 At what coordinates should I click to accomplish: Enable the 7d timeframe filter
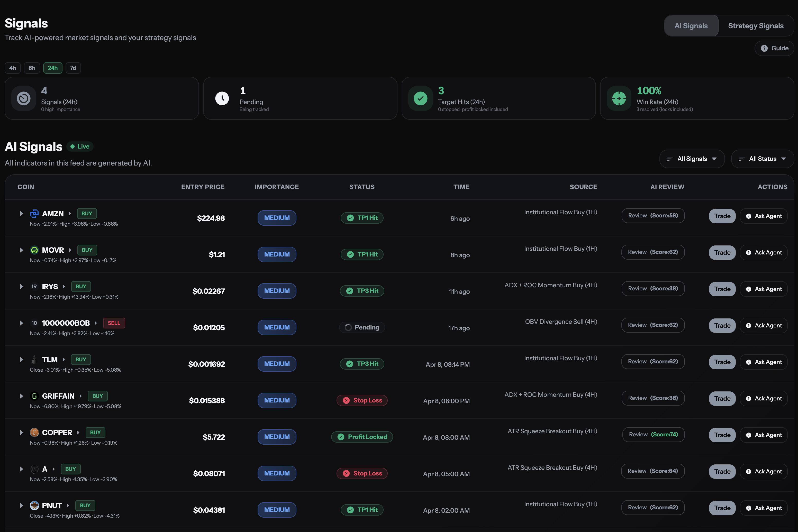(73, 68)
